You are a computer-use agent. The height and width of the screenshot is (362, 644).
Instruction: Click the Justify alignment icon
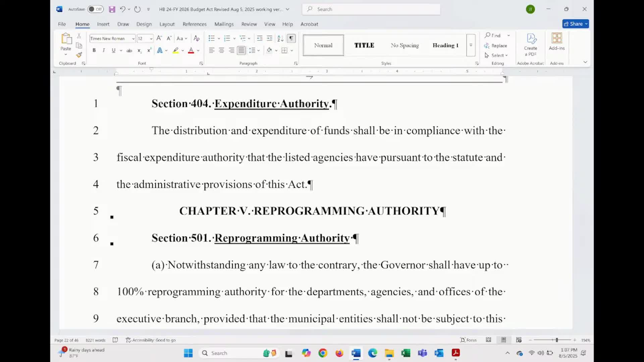tap(241, 50)
